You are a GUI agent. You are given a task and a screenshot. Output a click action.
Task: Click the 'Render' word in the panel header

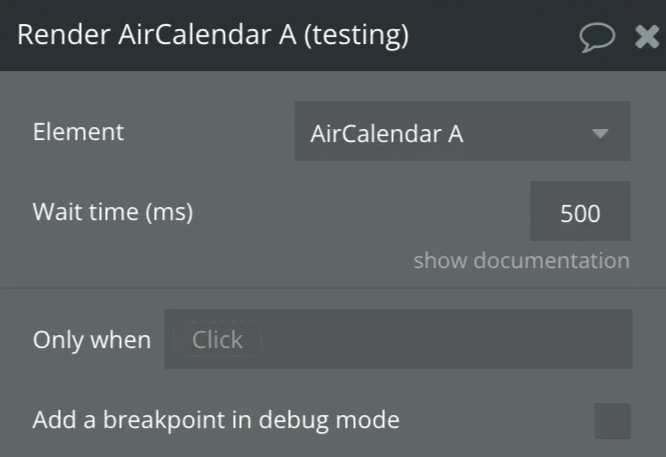pyautogui.click(x=63, y=36)
